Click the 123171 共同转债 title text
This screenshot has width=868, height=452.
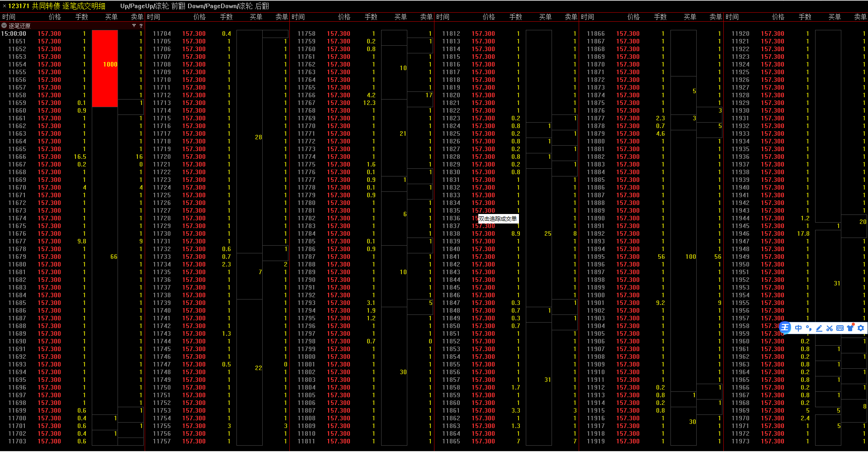34,6
